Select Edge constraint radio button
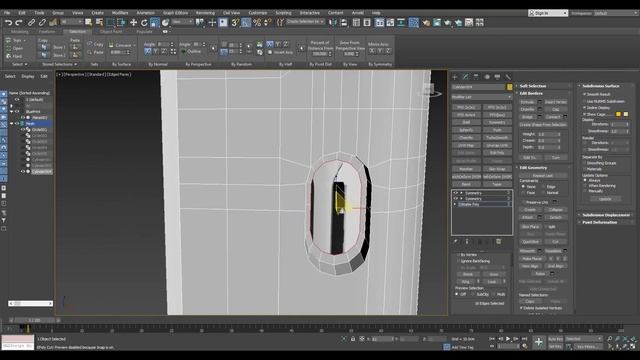This screenshot has height=360, width=640. coord(544,187)
